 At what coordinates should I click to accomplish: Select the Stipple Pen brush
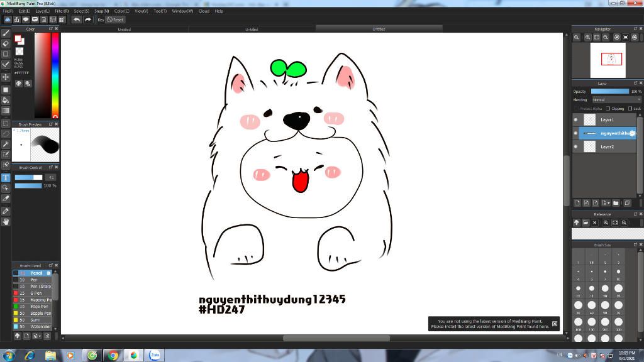click(34, 313)
